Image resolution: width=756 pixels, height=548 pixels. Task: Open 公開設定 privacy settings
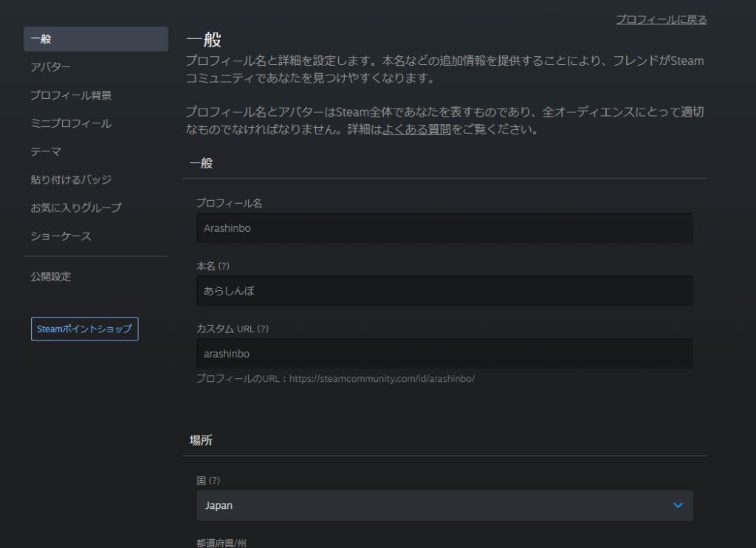51,276
